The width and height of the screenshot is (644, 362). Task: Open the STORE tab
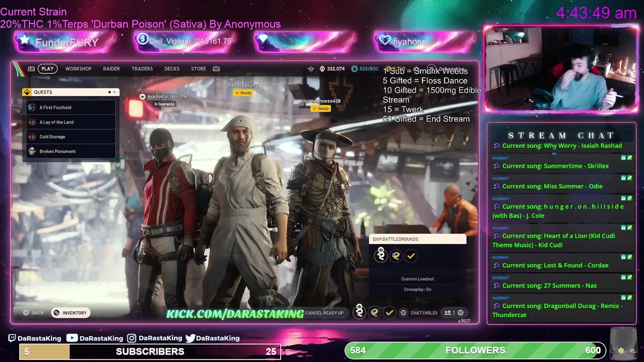[x=198, y=69]
